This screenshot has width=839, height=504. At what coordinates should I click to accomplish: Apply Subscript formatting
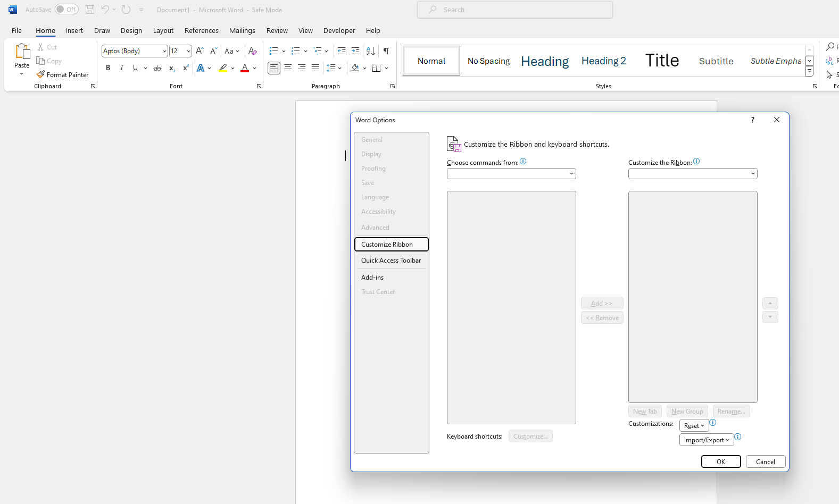(x=172, y=68)
